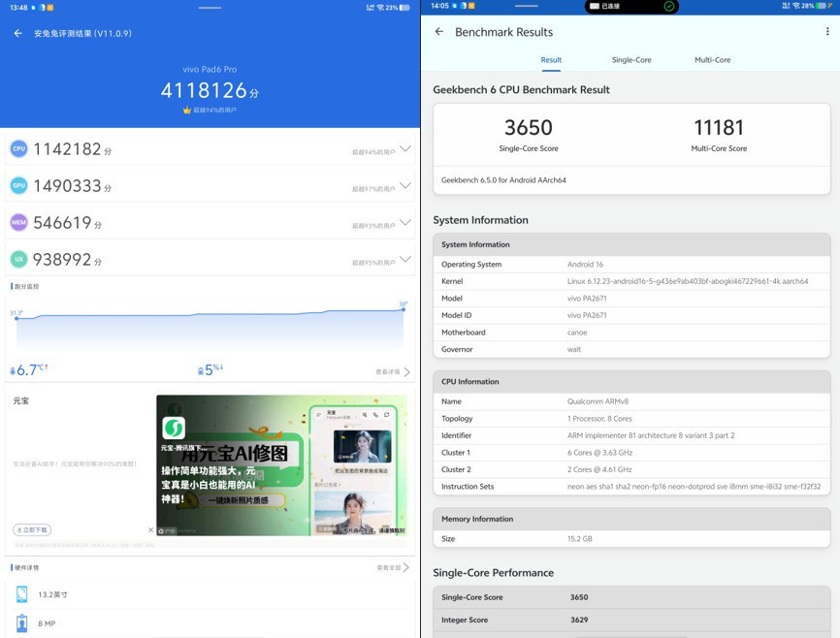Tap the back arrow on the AnTuTu results page
The height and width of the screenshot is (638, 840).
point(17,32)
